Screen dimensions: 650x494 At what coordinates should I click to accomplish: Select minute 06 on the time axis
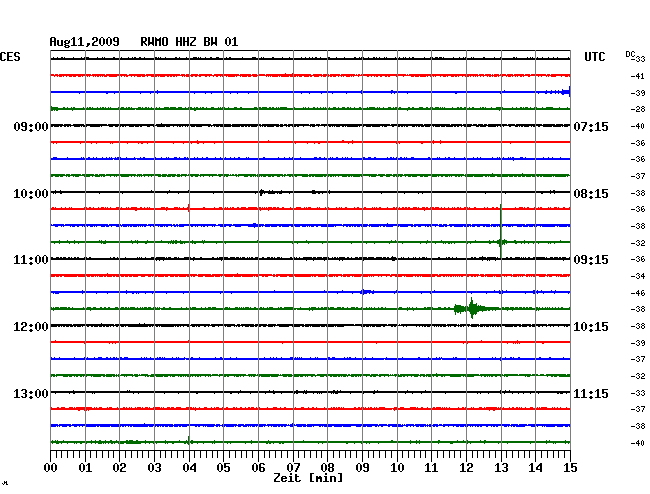coord(258,468)
